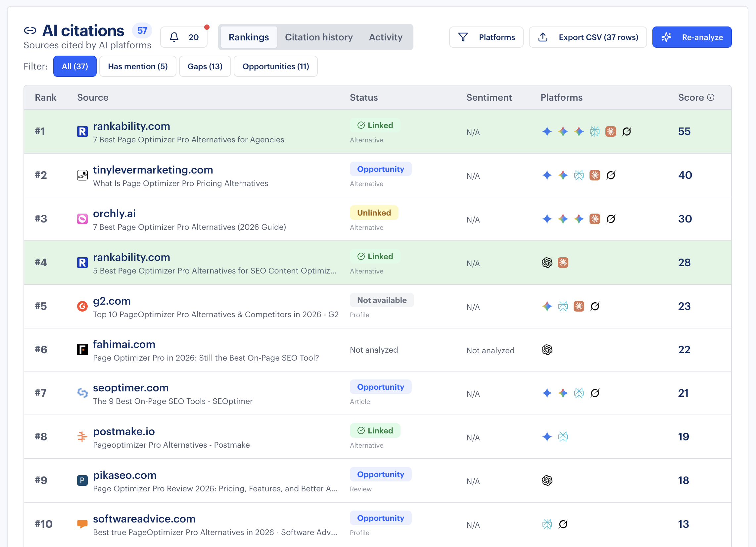
Task: Click the 'Not analyzed' sentiment for fahimai.com
Action: [490, 351]
